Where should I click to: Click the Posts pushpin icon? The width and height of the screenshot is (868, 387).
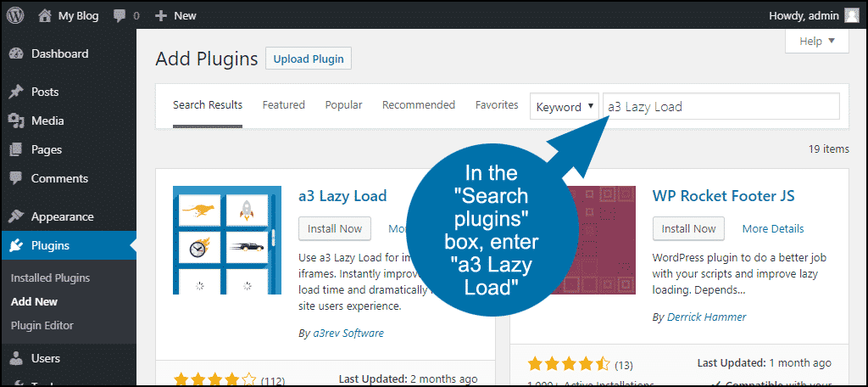point(17,92)
